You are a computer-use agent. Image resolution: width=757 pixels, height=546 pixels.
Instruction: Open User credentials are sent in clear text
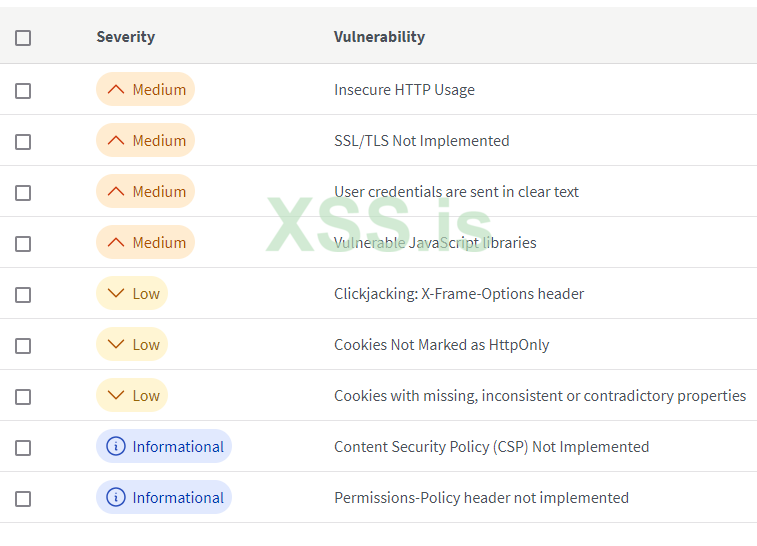tap(456, 192)
